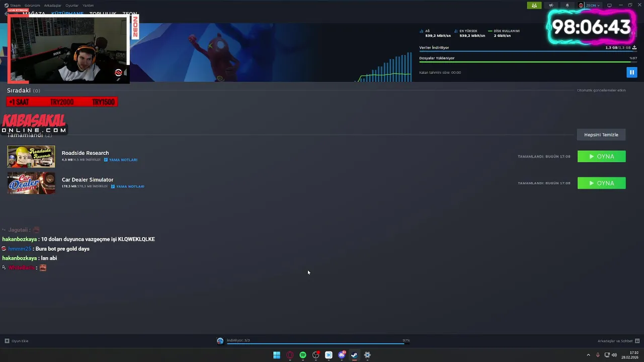Image resolution: width=644 pixels, height=362 pixels.
Task: Open YAMA NOTLARI for Roadside Research
Action: coord(121,160)
